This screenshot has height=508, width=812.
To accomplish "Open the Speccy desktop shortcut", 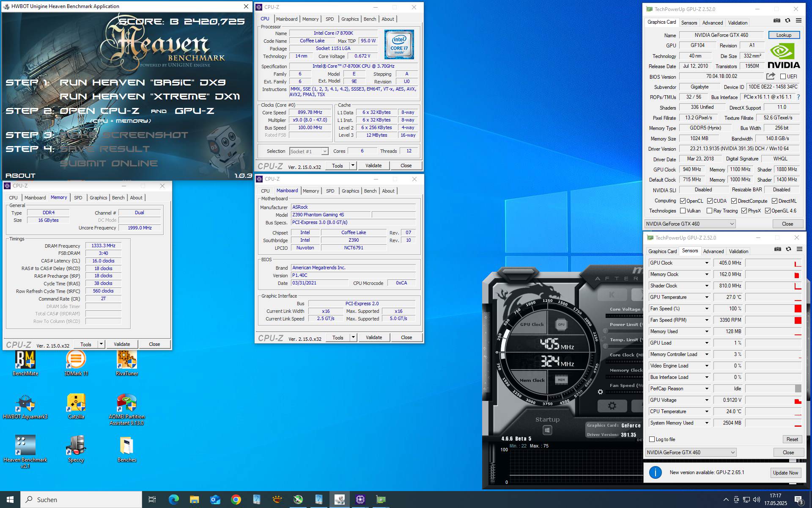I will coord(76,450).
